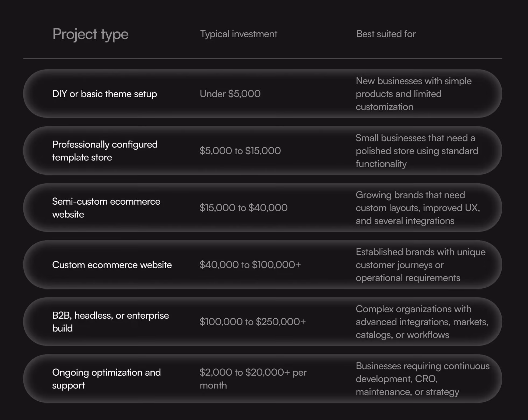Click the '$100,000 to $250,000+' price

pos(253,322)
